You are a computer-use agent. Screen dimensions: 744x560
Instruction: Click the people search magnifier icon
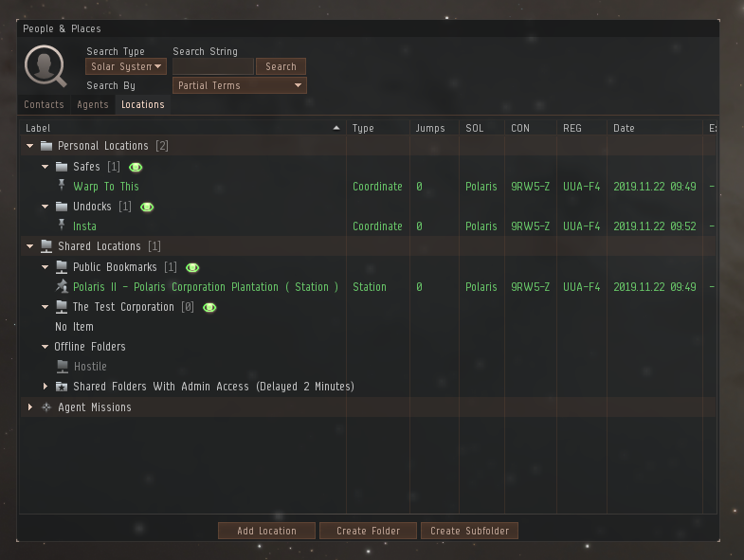(45, 65)
